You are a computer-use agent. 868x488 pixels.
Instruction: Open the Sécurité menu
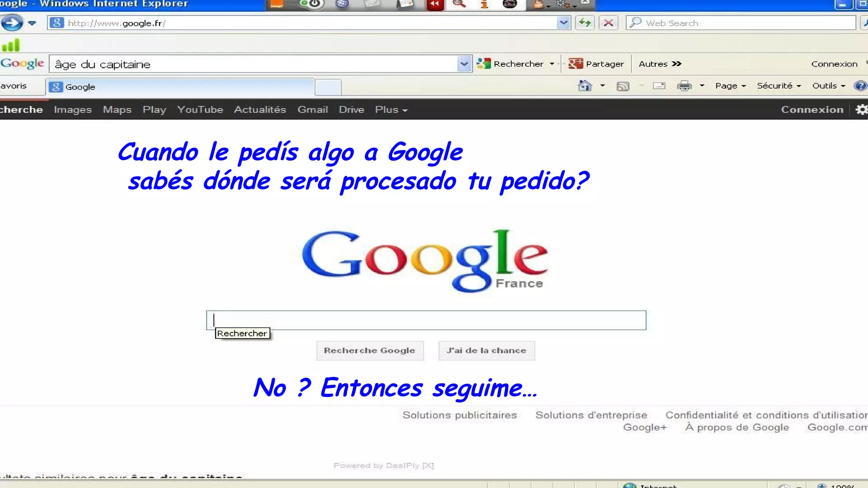coord(779,86)
